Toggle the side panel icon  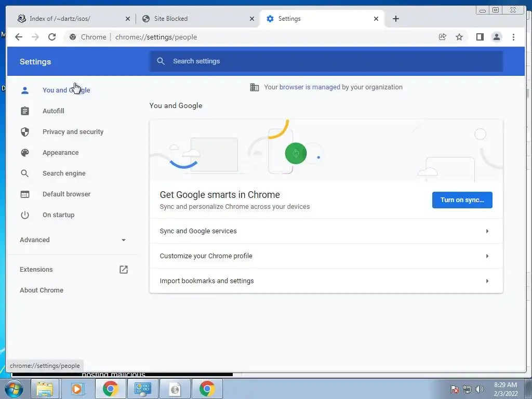click(480, 37)
